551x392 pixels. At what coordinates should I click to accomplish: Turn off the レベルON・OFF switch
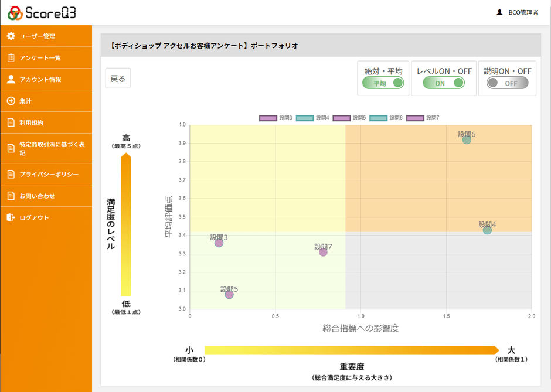(x=444, y=83)
